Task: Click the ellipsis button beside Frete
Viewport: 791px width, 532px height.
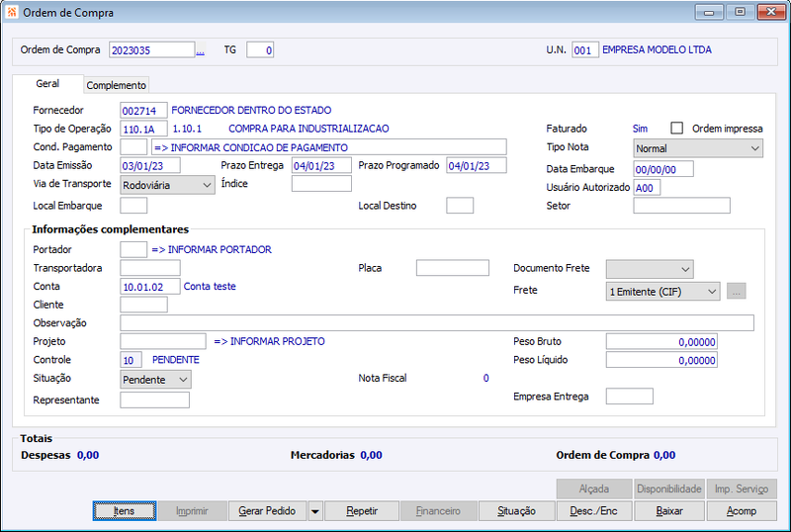Action: tap(736, 292)
